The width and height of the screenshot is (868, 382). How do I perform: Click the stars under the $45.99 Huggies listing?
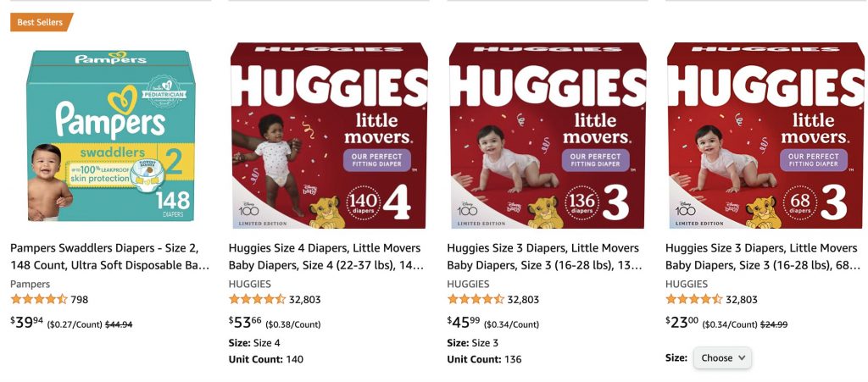(x=476, y=300)
